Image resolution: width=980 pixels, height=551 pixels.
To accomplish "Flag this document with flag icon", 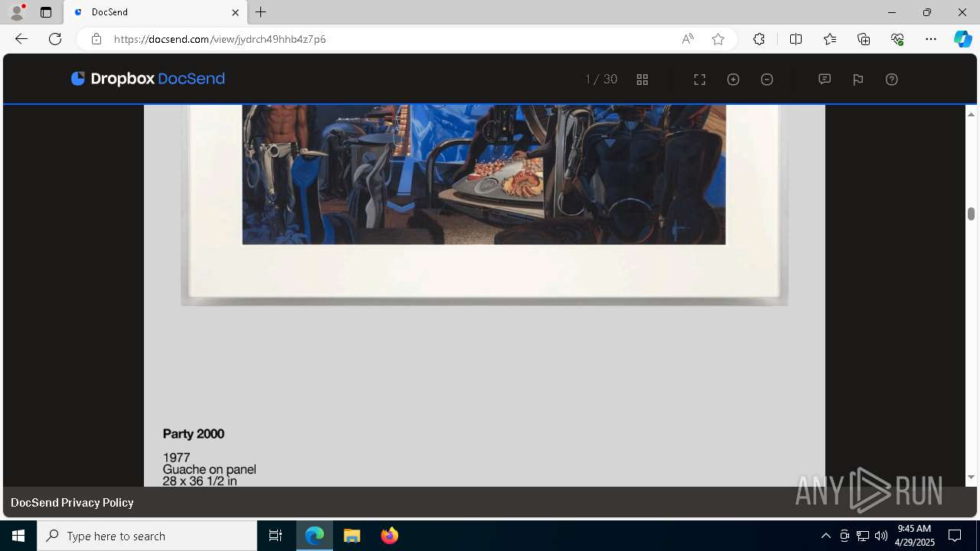I will coord(858,80).
